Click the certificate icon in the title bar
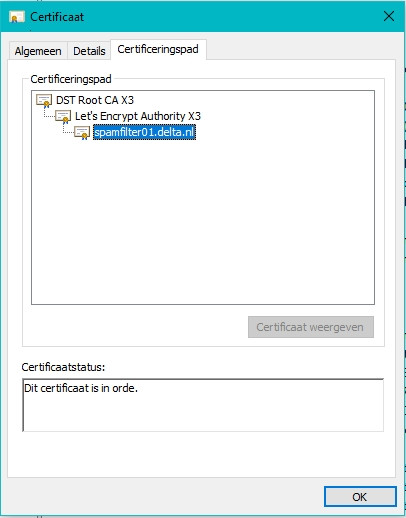 click(17, 17)
